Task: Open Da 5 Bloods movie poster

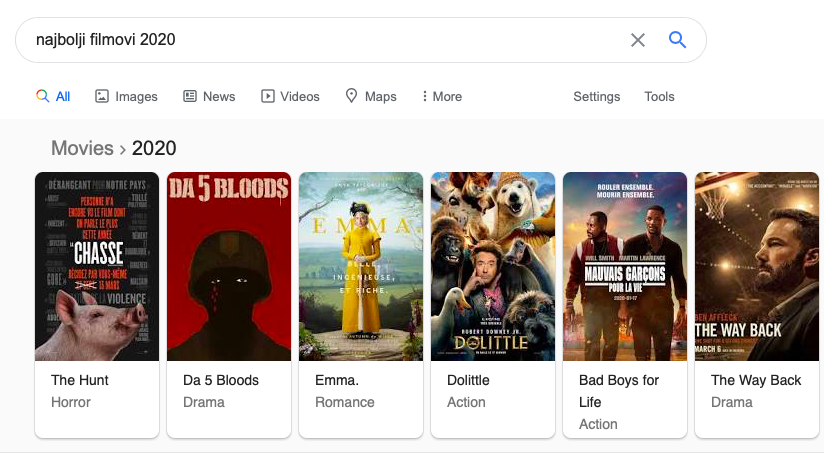Action: point(229,267)
